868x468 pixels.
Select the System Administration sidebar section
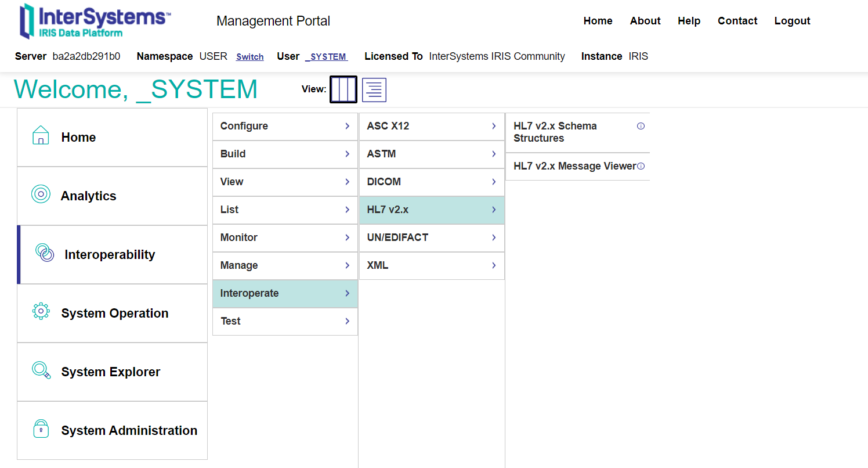click(x=112, y=431)
